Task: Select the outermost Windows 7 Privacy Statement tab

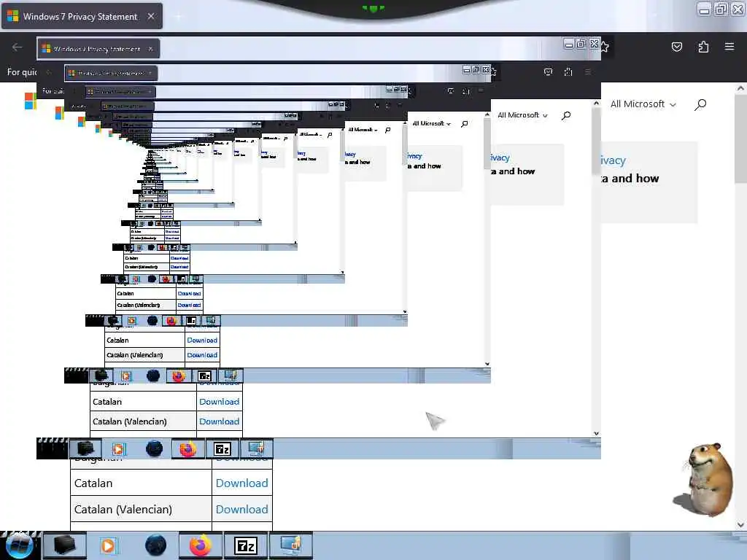Action: pyautogui.click(x=81, y=16)
